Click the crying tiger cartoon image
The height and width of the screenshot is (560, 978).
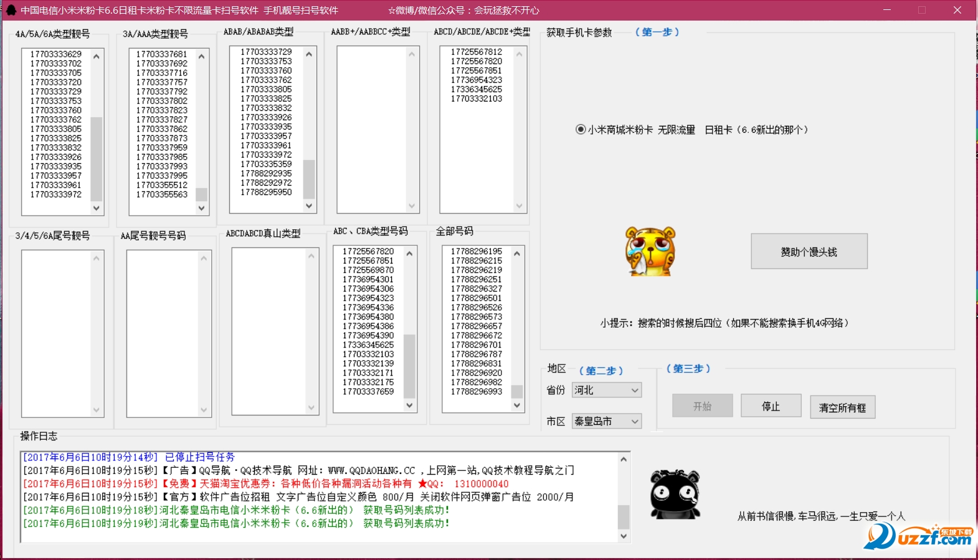(650, 252)
